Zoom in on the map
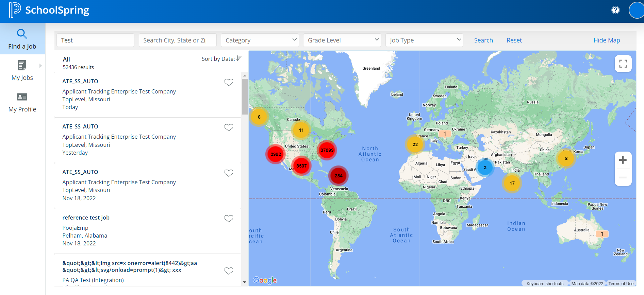This screenshot has height=295, width=644. tap(623, 160)
